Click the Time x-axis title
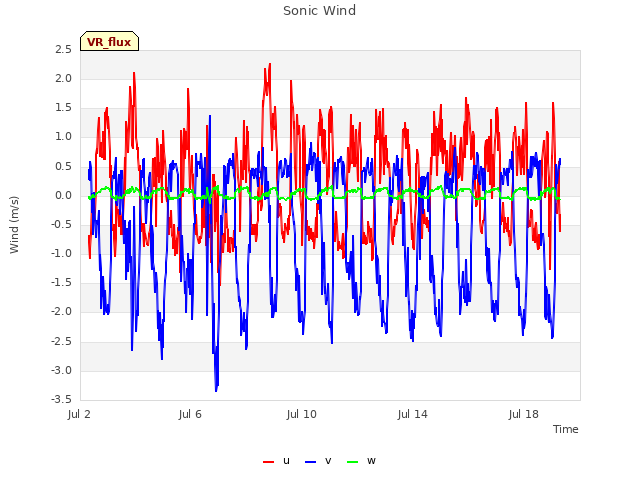The width and height of the screenshot is (640, 480). [x=566, y=429]
